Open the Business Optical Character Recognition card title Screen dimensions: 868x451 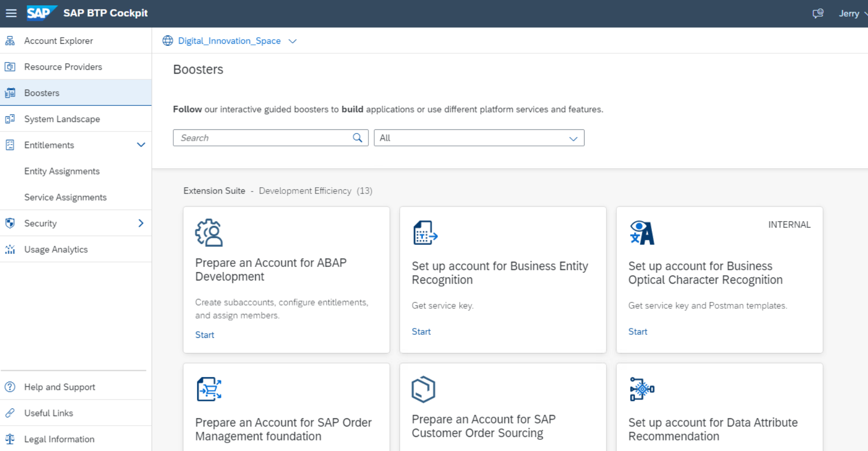706,273
